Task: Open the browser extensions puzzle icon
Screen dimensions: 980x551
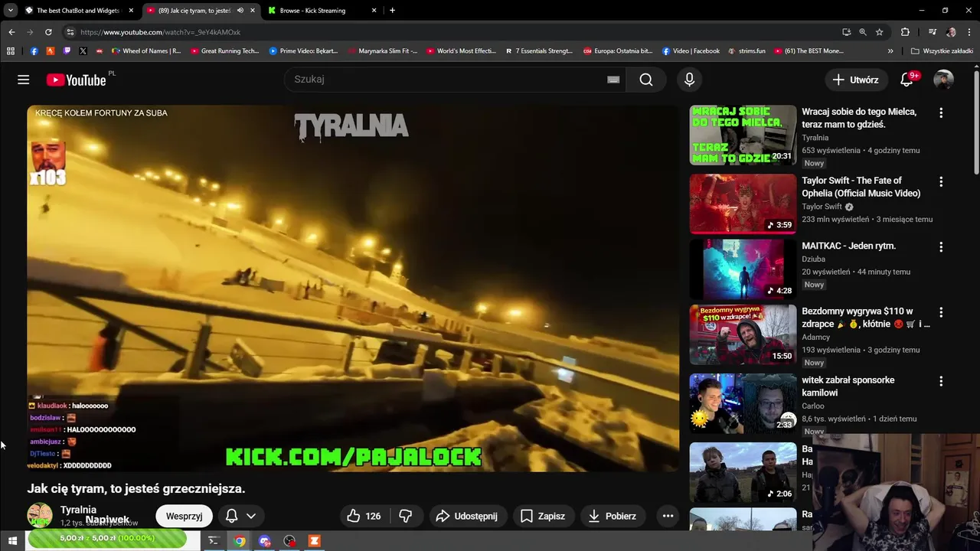Action: click(906, 32)
